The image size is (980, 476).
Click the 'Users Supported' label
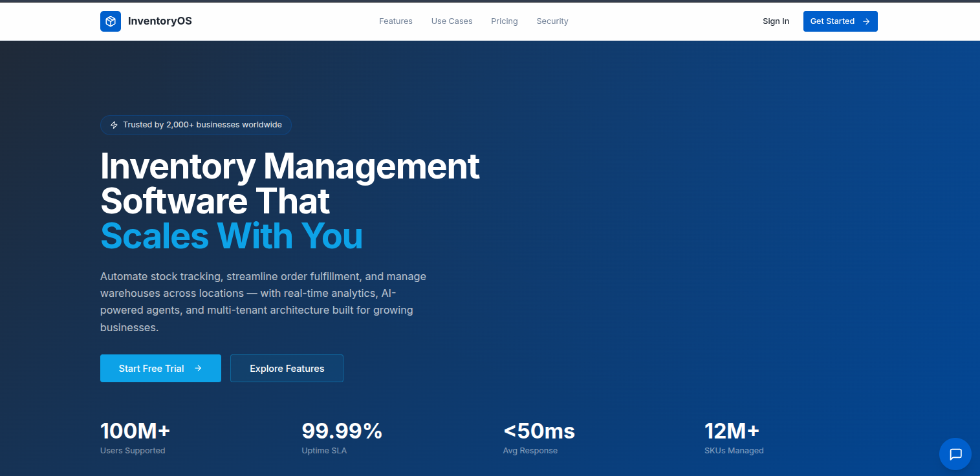(133, 451)
